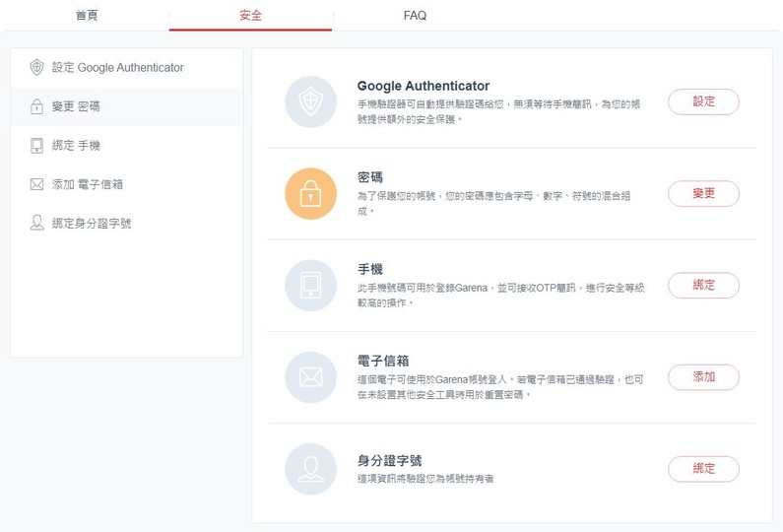Click the phone icon beside 綁定 手機
Viewport: 783px width, 532px height.
click(36, 146)
